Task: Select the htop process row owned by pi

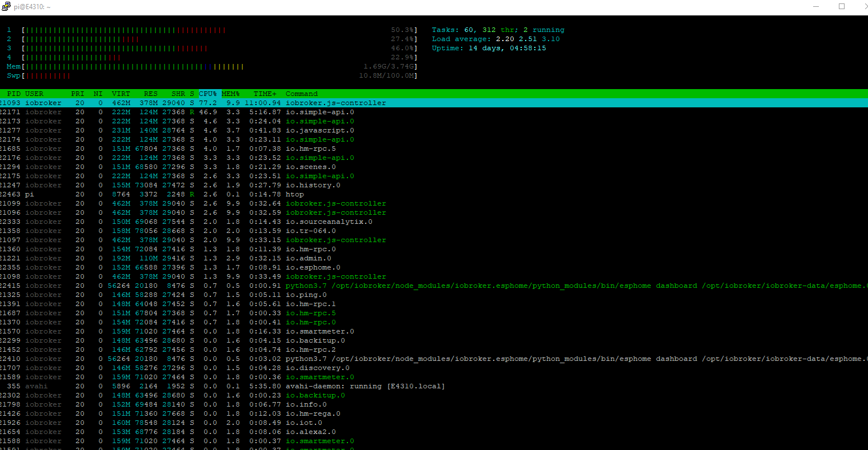Action: point(434,194)
